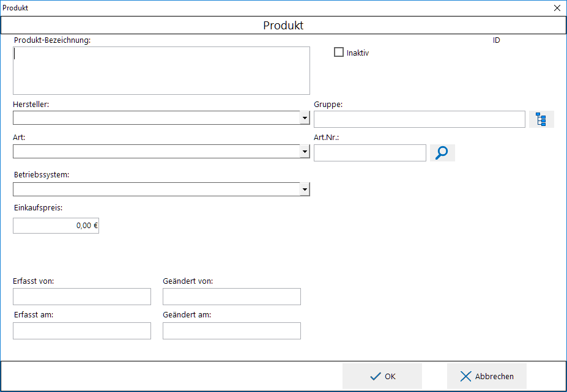Screen dimensions: 567x392
Task: Enable the Inaktiv checkbox
Action: [339, 52]
